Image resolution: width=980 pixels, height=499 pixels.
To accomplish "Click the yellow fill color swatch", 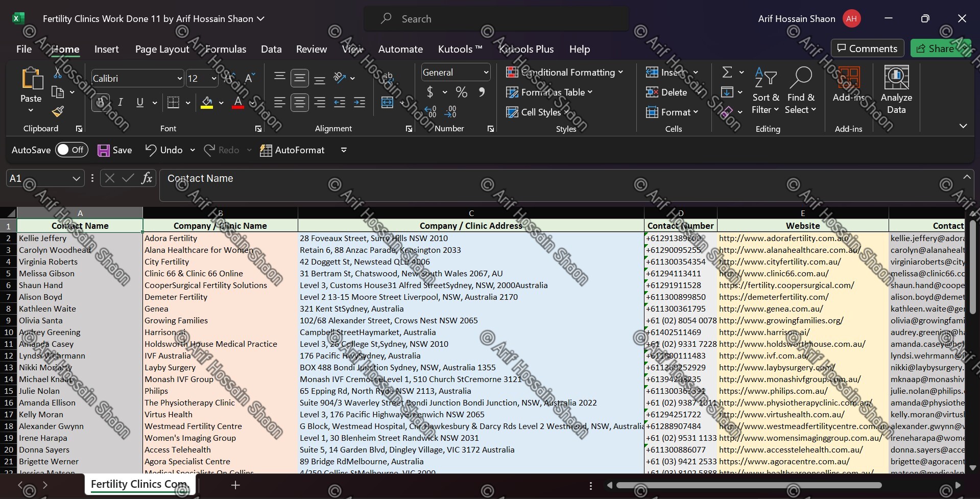I will (x=207, y=103).
